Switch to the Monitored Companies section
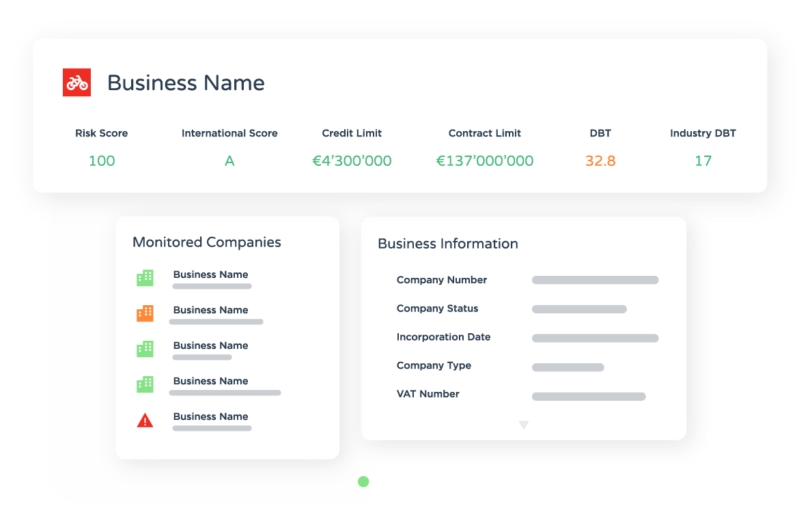This screenshot has width=812, height=510. 206,242
